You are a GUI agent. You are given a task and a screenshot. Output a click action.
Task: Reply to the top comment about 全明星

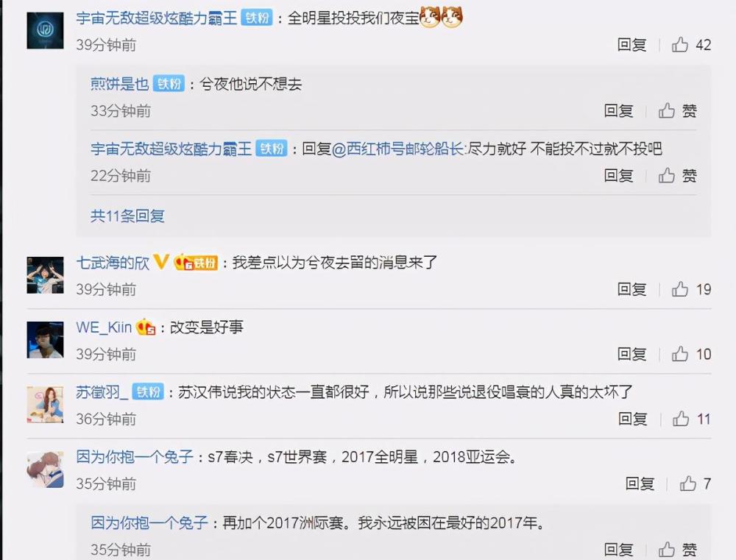[631, 45]
